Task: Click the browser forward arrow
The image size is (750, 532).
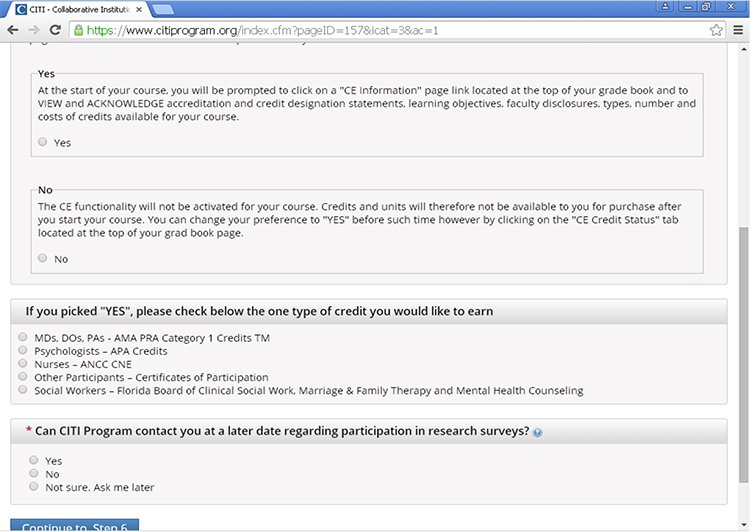Action: click(x=33, y=30)
